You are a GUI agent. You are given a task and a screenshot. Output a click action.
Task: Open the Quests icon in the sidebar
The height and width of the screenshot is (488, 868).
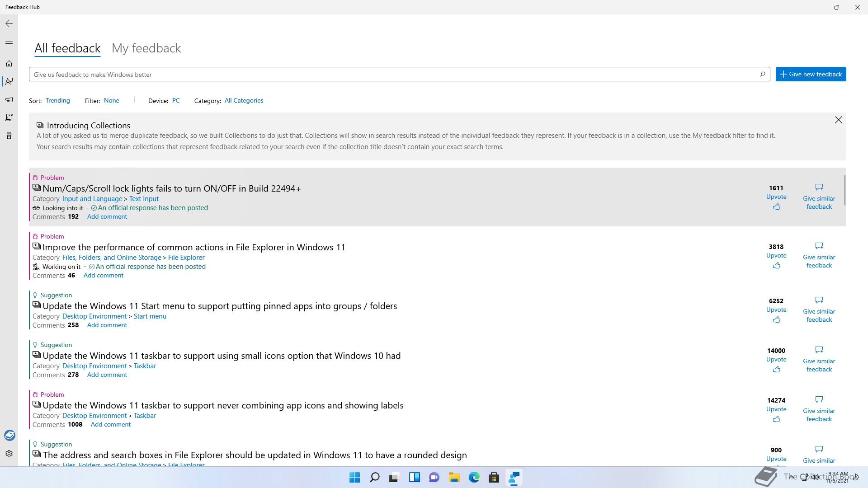(x=9, y=117)
